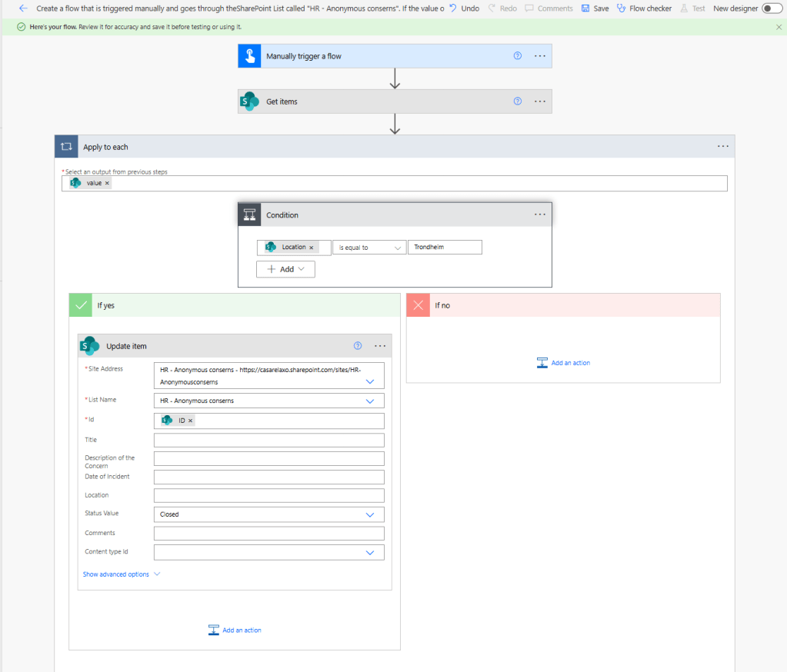Click Save in the top toolbar
This screenshot has width=787, height=672.
(x=595, y=8)
